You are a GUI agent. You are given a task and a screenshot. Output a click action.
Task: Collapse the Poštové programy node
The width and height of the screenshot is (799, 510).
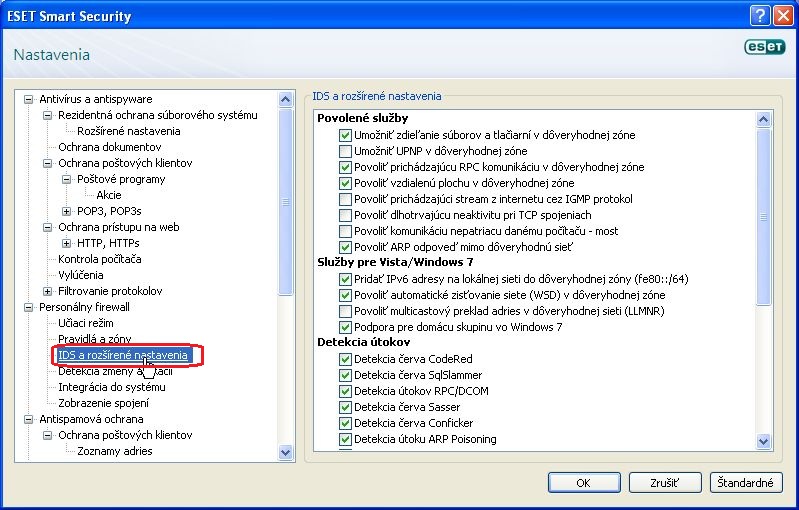pyautogui.click(x=66, y=179)
